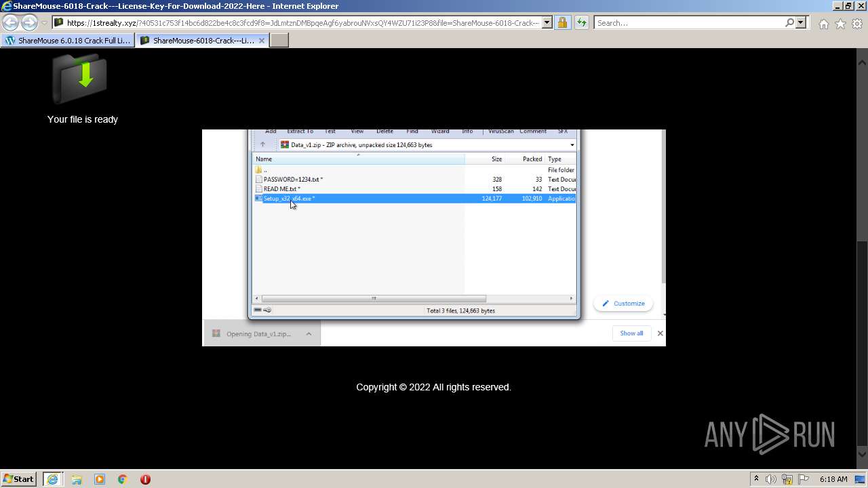Click the 102,910 packed value

532,199
